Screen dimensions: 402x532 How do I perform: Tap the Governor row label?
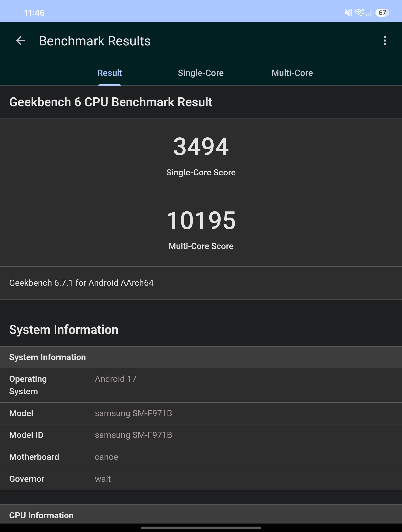[x=27, y=479]
